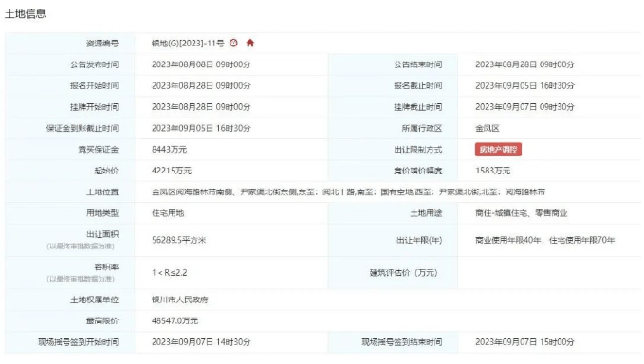
Task: Click the plot ratio value 1 < R≤2.2
Action: tap(169, 272)
